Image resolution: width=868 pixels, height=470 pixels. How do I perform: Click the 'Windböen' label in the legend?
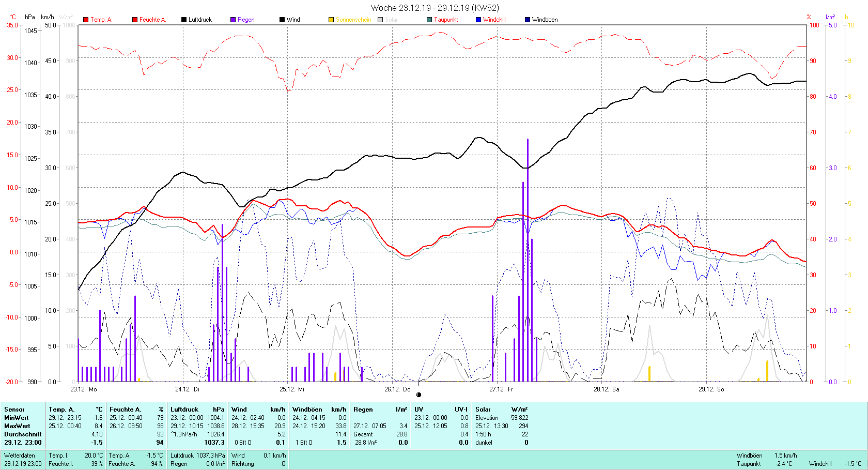pos(545,20)
